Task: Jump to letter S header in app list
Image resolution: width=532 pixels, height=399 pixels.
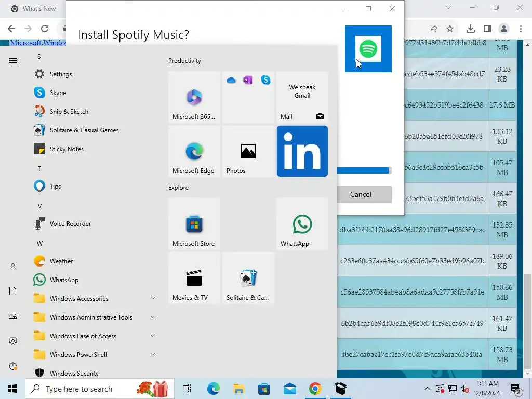Action: point(39,56)
